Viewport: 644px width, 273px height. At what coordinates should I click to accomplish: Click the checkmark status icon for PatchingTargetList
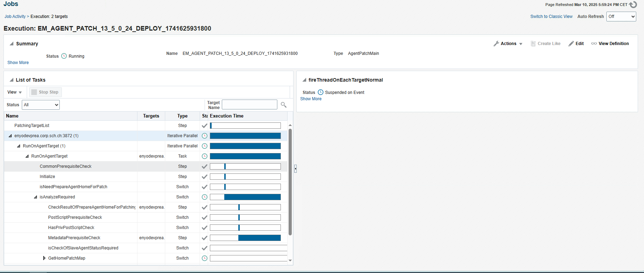tap(204, 126)
